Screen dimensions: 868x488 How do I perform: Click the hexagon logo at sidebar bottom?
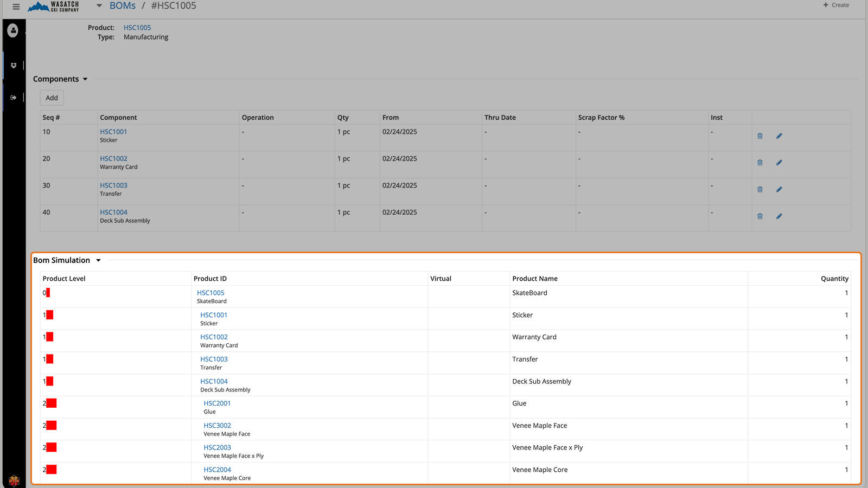[14, 480]
